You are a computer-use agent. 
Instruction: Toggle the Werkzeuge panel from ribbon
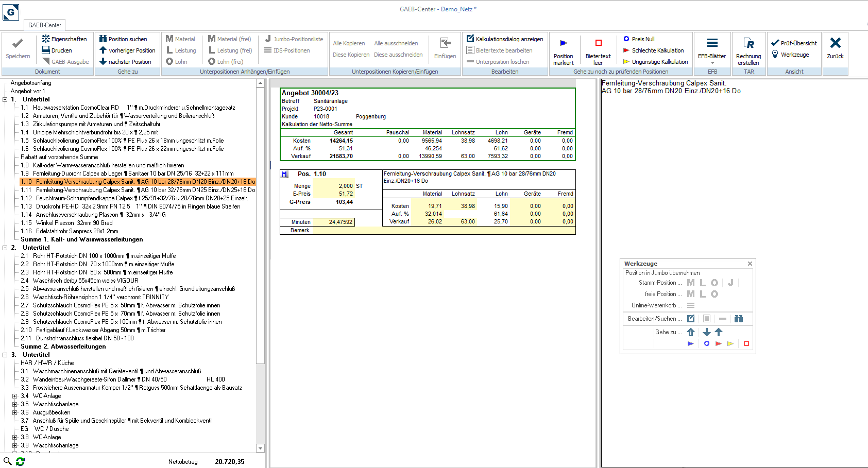790,55
